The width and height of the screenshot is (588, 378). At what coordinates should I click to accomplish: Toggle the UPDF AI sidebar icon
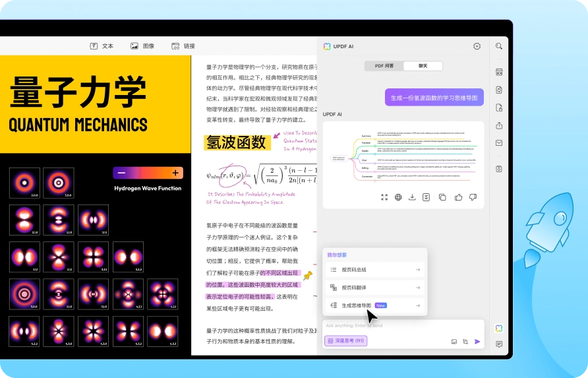tap(499, 328)
